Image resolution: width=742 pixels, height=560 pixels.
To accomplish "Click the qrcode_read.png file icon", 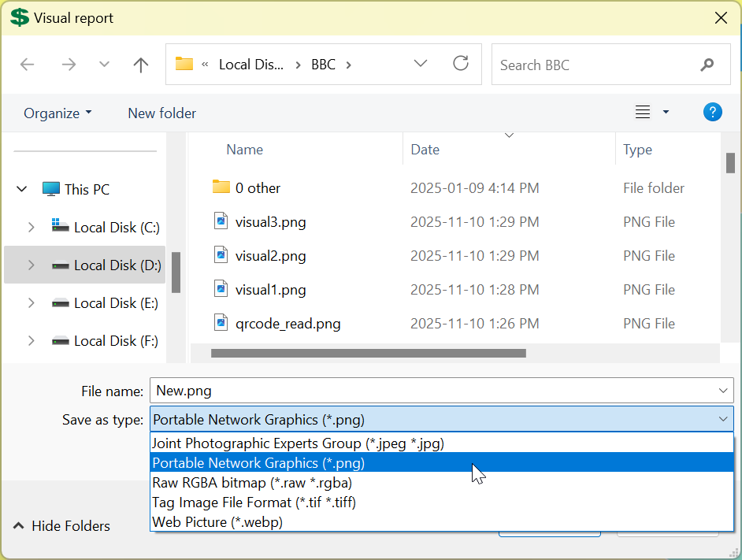I will click(x=221, y=323).
